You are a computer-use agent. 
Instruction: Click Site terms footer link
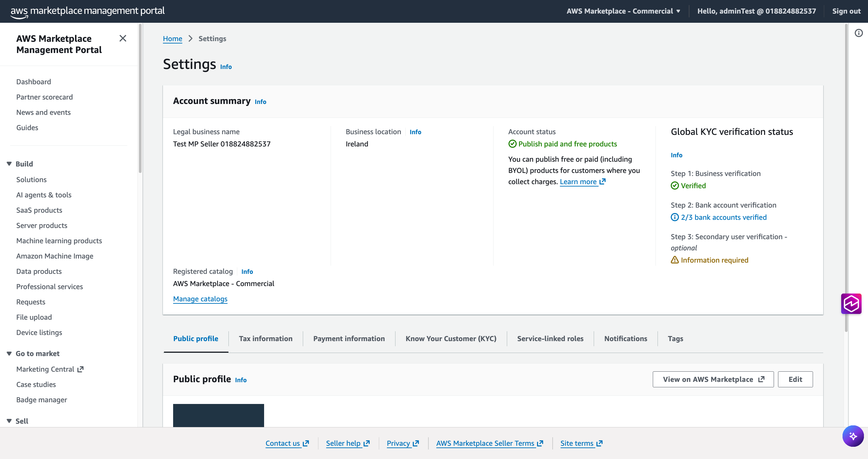click(x=581, y=443)
